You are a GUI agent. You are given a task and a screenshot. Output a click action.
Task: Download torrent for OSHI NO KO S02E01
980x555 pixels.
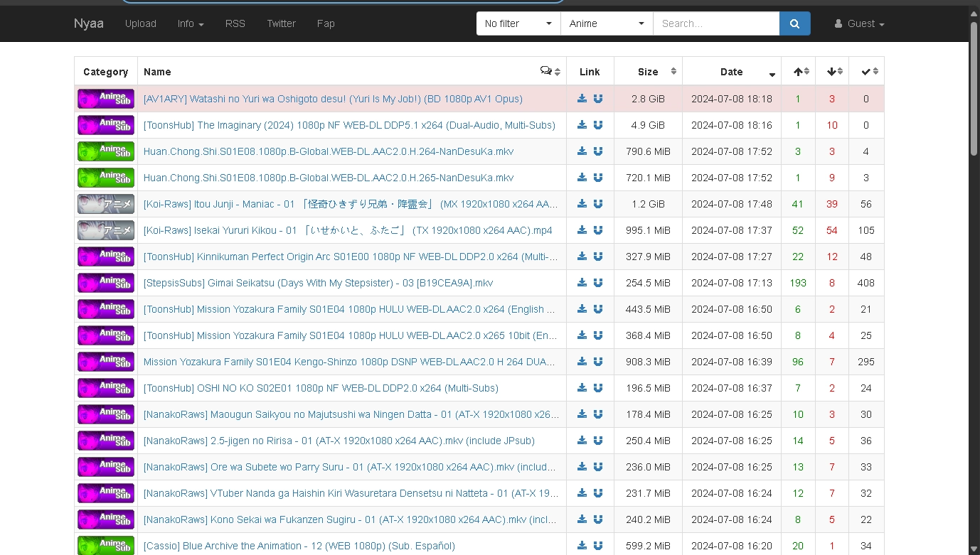[582, 388]
